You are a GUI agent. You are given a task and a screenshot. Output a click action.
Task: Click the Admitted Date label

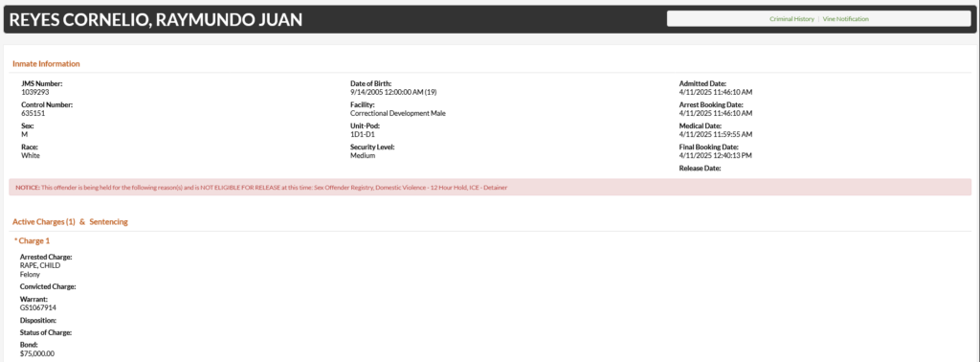tap(702, 83)
